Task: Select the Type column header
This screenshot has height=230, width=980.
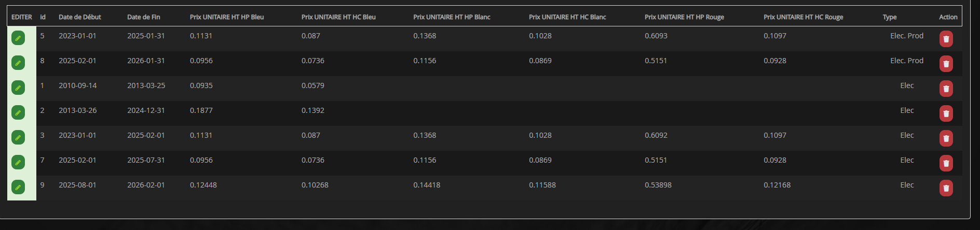Action: point(890,17)
